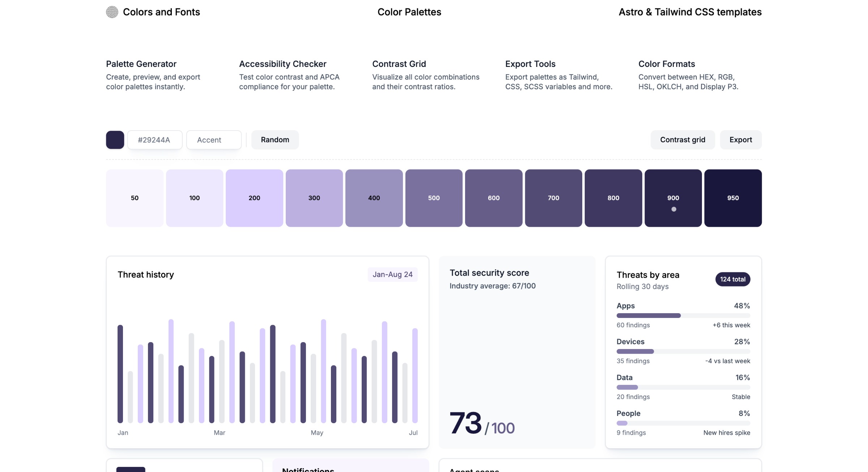Edit the #29244A hex input field

tap(154, 140)
